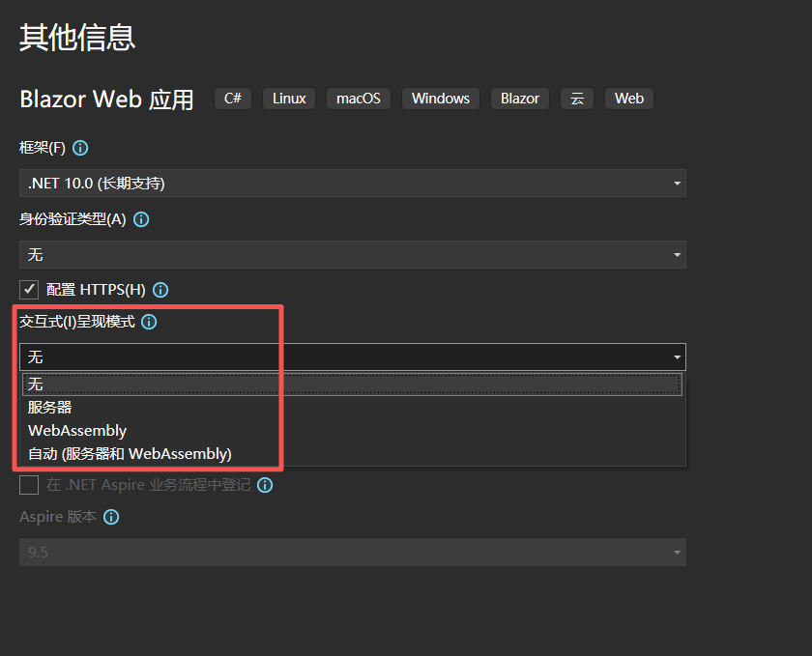Click the info icon next to 配置 HTTPS(H)
This screenshot has height=656, width=812.
click(x=160, y=290)
